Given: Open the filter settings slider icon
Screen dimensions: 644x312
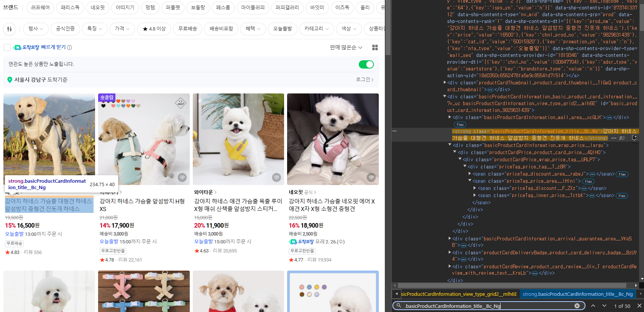Looking at the screenshot, I should [x=9, y=29].
